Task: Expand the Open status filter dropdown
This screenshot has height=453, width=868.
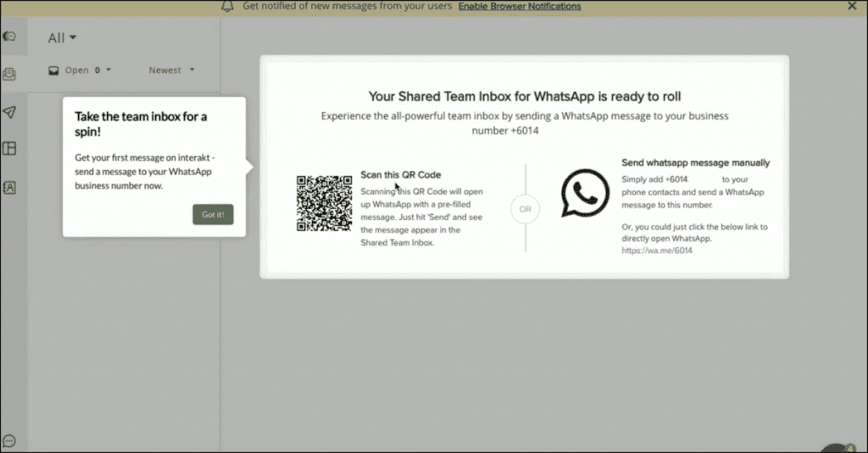Action: tap(88, 70)
